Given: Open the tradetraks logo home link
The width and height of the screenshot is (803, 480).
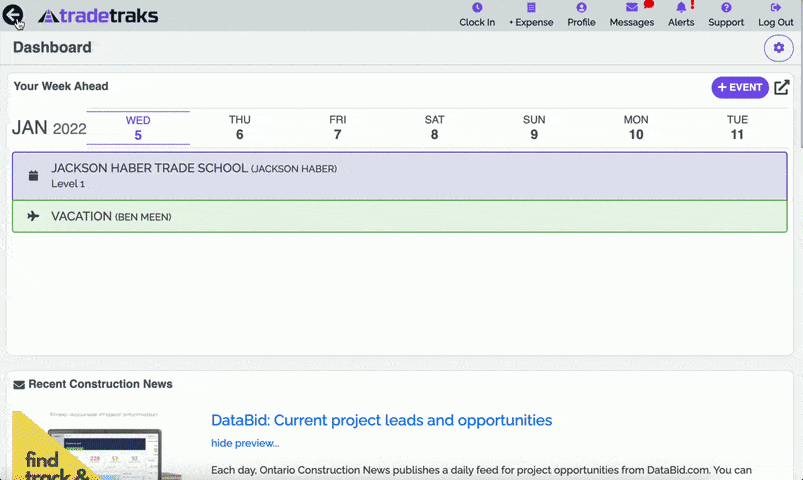Looking at the screenshot, I should click(x=98, y=16).
